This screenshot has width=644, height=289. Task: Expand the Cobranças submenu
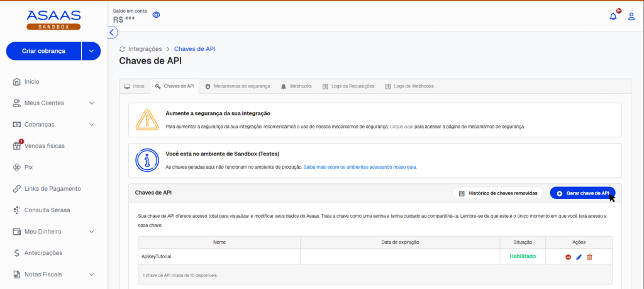tap(92, 125)
